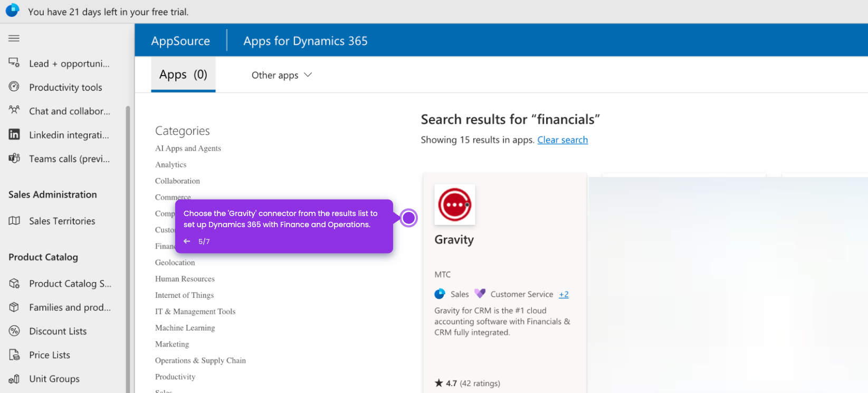Select the Apps (0) tab
The width and height of the screenshot is (868, 393).
183,74
